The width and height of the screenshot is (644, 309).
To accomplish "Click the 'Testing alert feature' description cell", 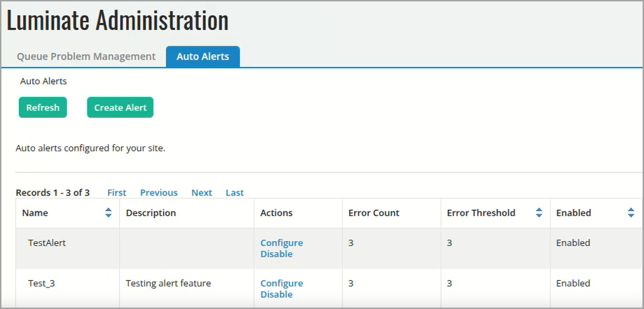I will pos(168,284).
